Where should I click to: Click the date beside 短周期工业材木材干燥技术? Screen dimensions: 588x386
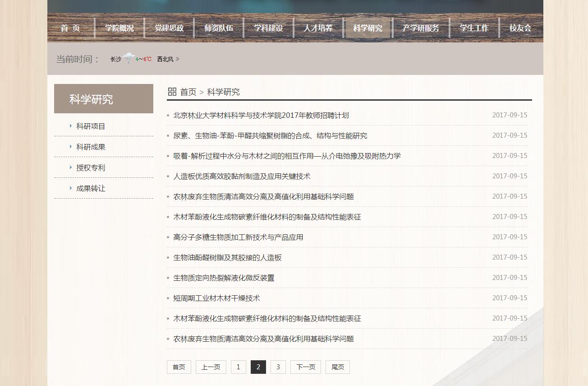coord(510,298)
